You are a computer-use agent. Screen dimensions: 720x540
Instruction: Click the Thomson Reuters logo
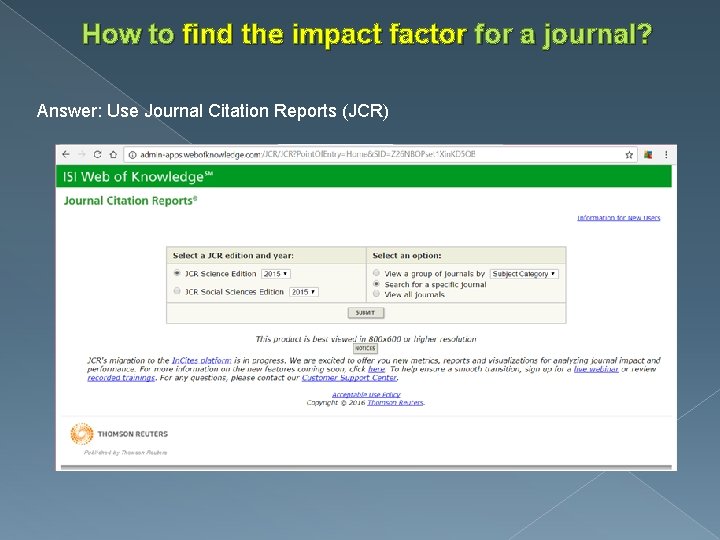[x=118, y=433]
